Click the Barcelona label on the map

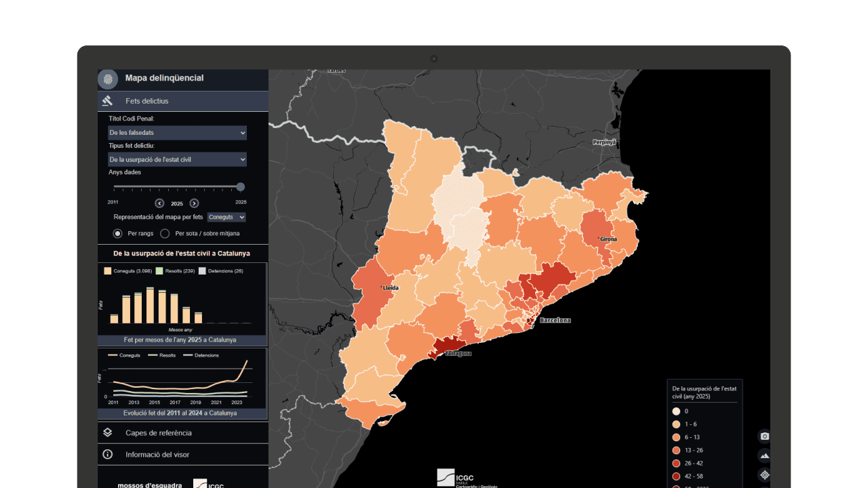[554, 320]
